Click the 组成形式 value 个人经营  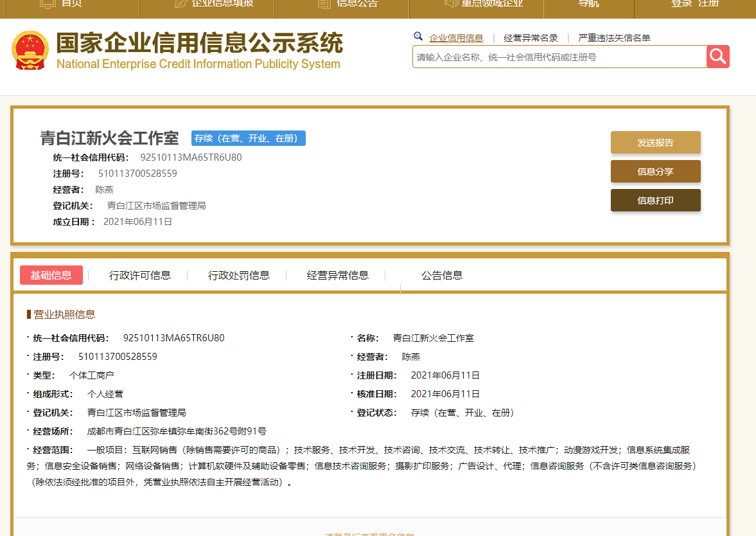105,394
